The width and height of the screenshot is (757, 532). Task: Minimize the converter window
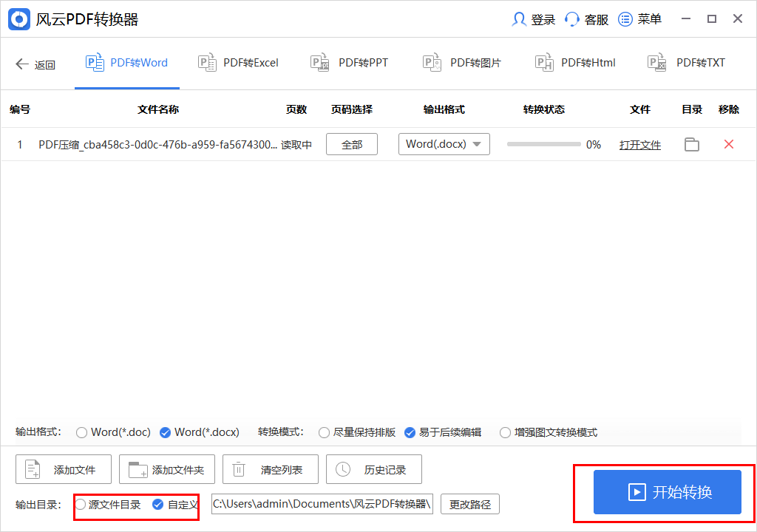pyautogui.click(x=685, y=18)
